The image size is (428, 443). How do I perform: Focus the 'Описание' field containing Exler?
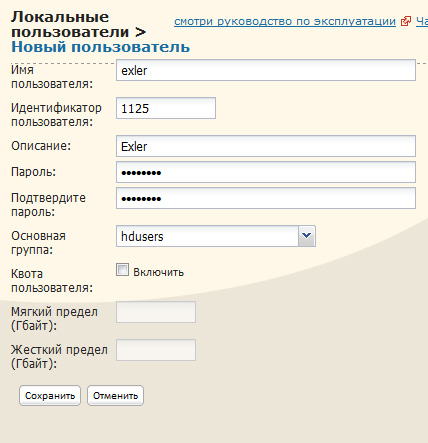[266, 146]
